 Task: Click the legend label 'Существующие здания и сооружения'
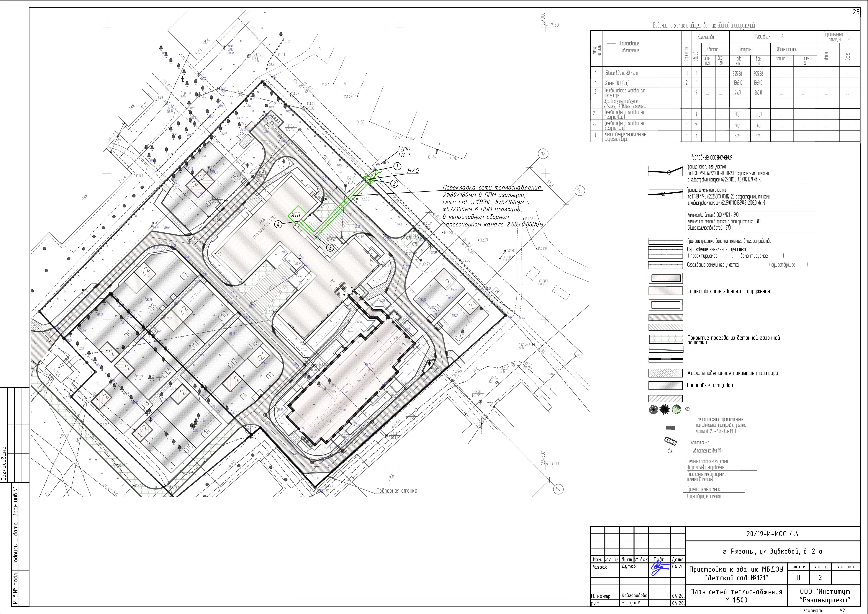click(x=728, y=291)
